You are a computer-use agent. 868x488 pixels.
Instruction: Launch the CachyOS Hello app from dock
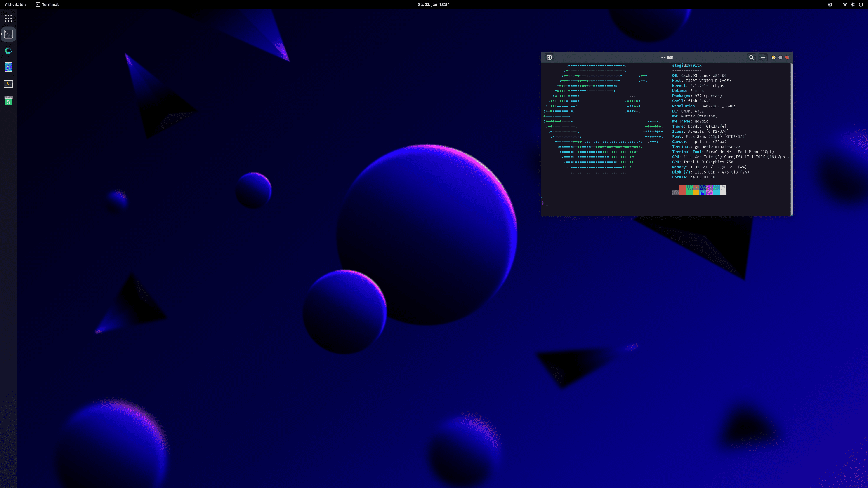[x=8, y=51]
